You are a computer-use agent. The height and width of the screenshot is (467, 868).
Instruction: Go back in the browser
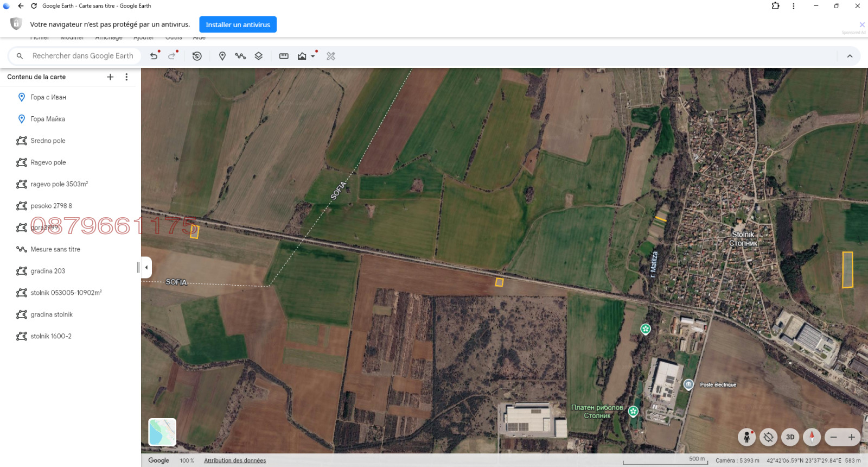tap(21, 6)
